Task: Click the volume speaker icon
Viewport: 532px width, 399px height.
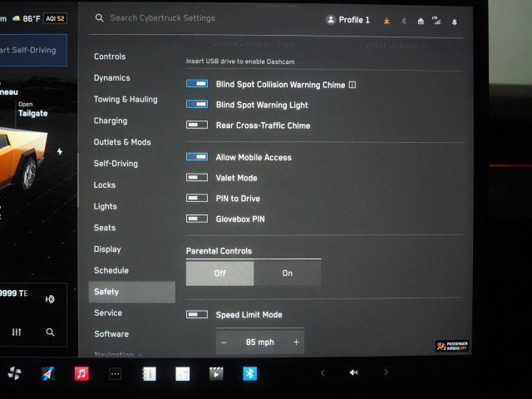Action: 353,372
